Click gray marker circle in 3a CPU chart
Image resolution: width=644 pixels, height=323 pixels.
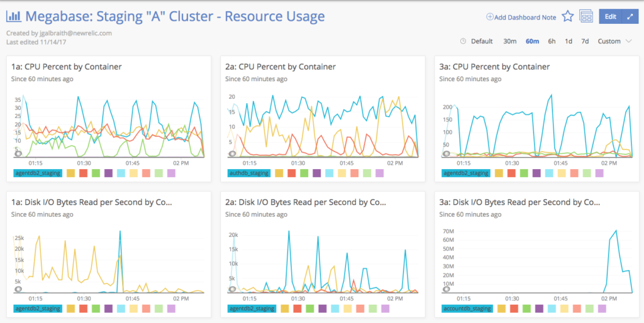point(446,153)
